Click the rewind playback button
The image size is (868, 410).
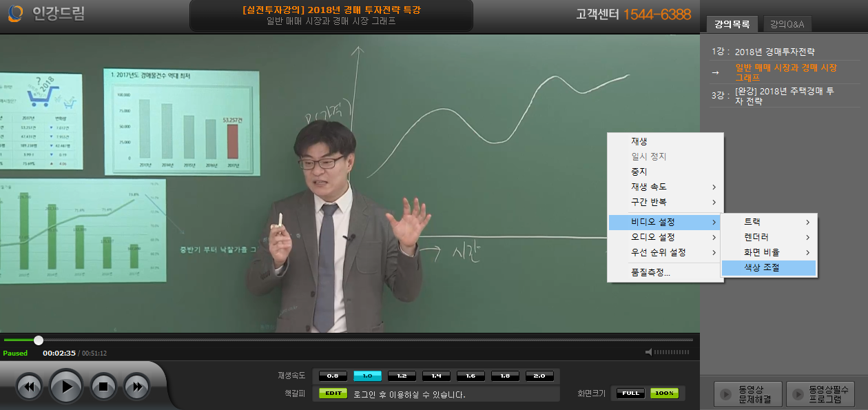pyautogui.click(x=30, y=387)
